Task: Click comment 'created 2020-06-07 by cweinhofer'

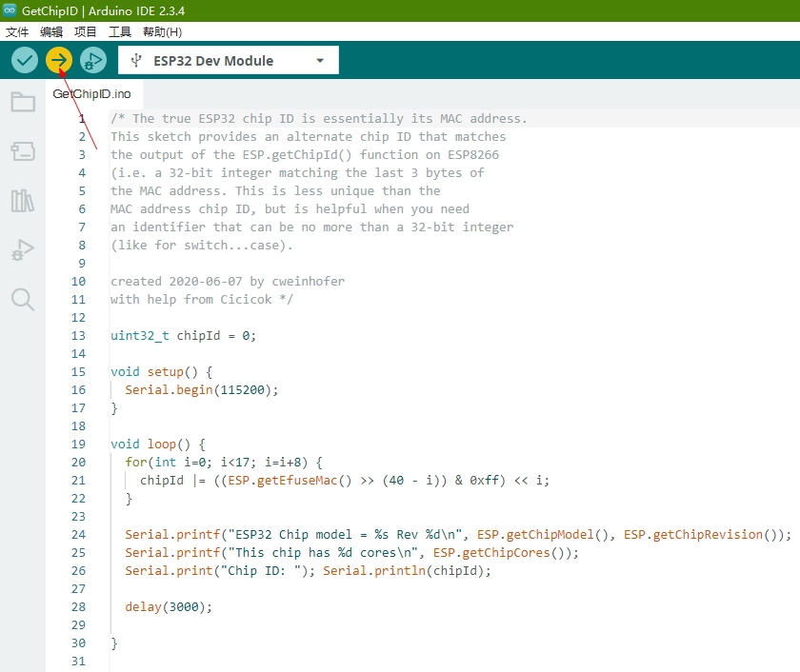Action: click(228, 282)
